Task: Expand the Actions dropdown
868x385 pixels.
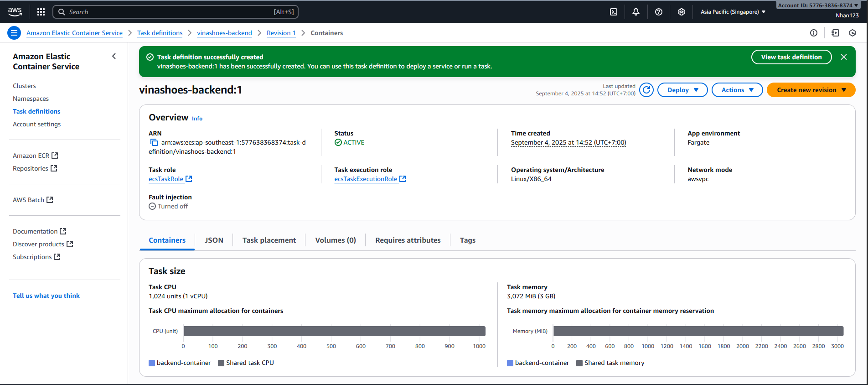Action: (737, 90)
